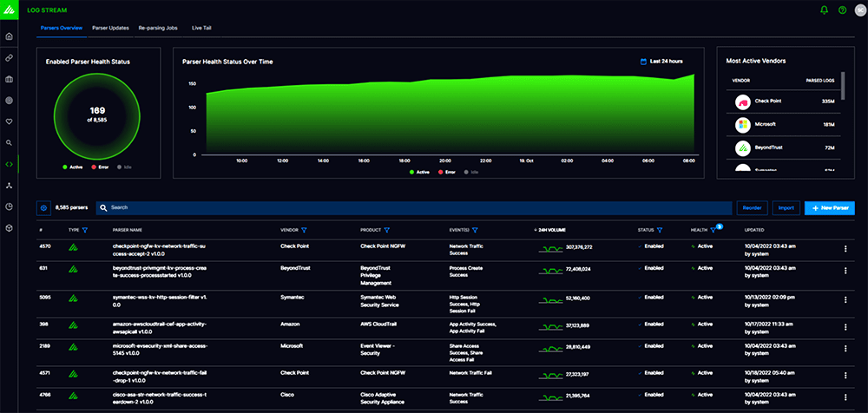Viewport: 868px width, 413px height.
Task: Open the heart sidebar icon
Action: [x=9, y=121]
